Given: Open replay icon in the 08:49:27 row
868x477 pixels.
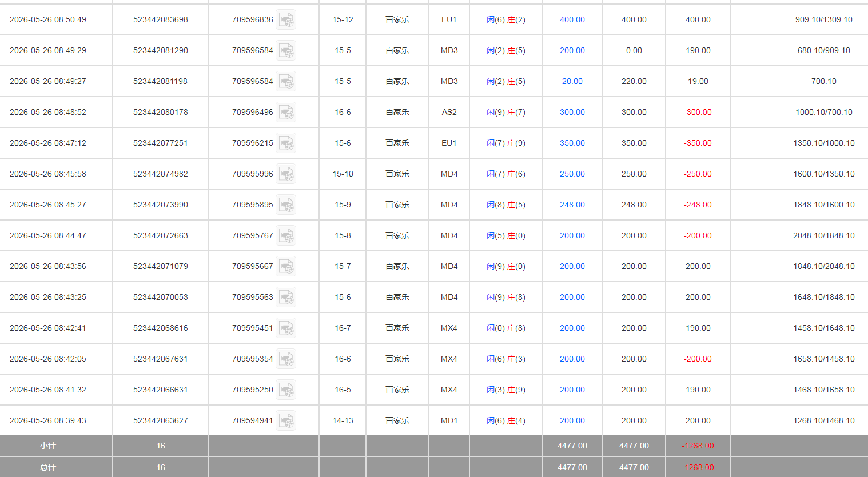Looking at the screenshot, I should (x=286, y=82).
